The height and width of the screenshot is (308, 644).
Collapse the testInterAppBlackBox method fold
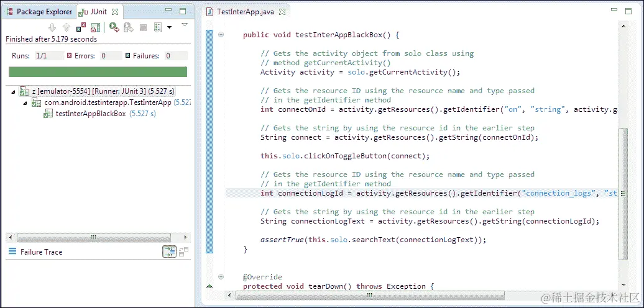(221, 34)
